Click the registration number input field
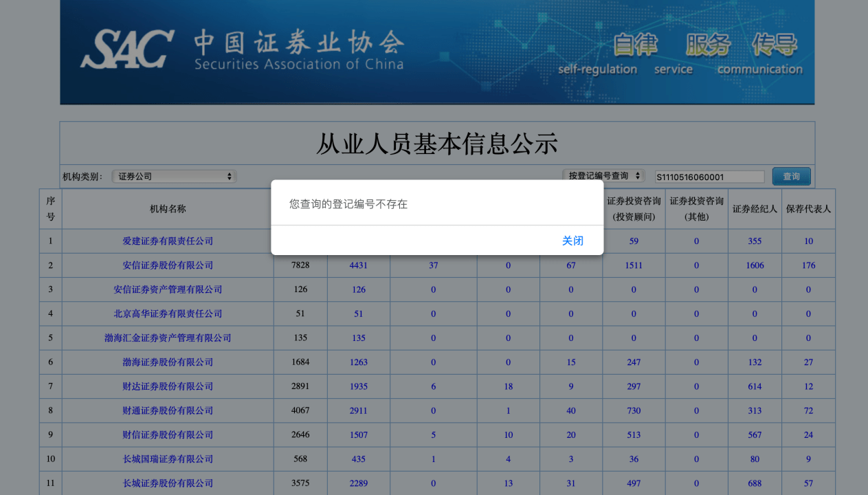868x495 pixels. coord(709,177)
